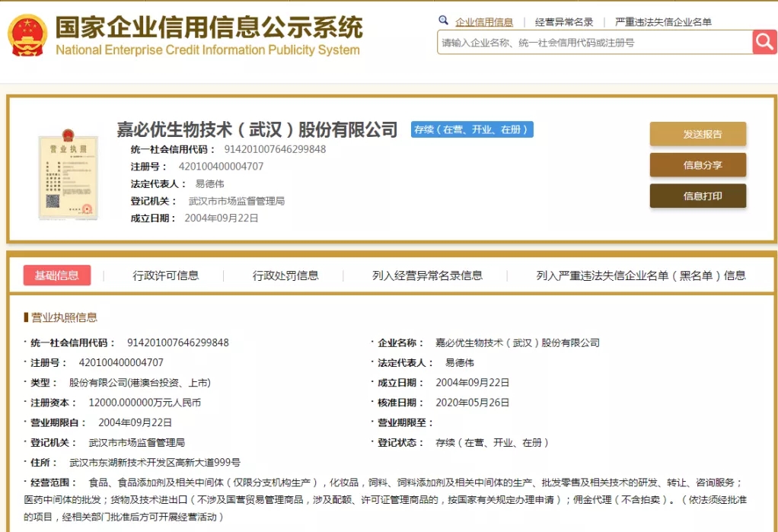Click legal representative 易德伟 in the header
Screen dimensions: 778x532
coord(209,183)
